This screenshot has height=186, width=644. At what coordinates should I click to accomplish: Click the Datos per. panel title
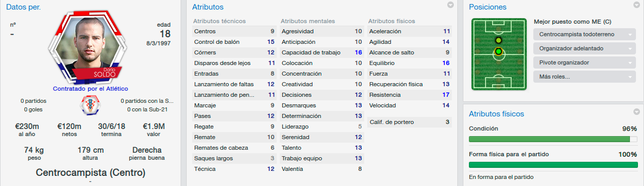pos(24,7)
